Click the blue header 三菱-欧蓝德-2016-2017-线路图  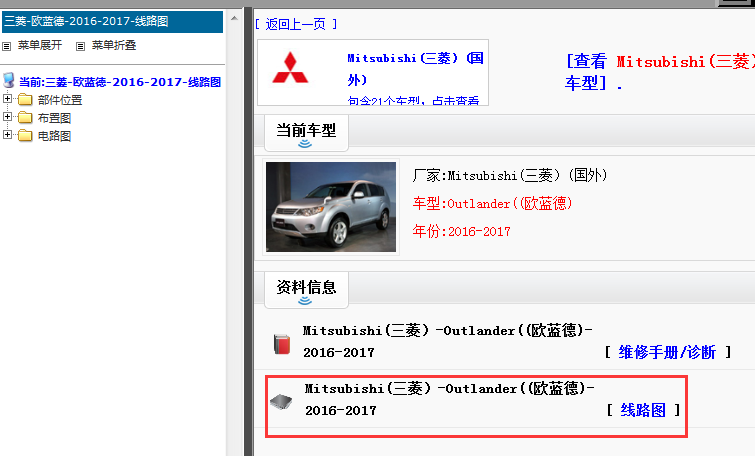[x=112, y=22]
